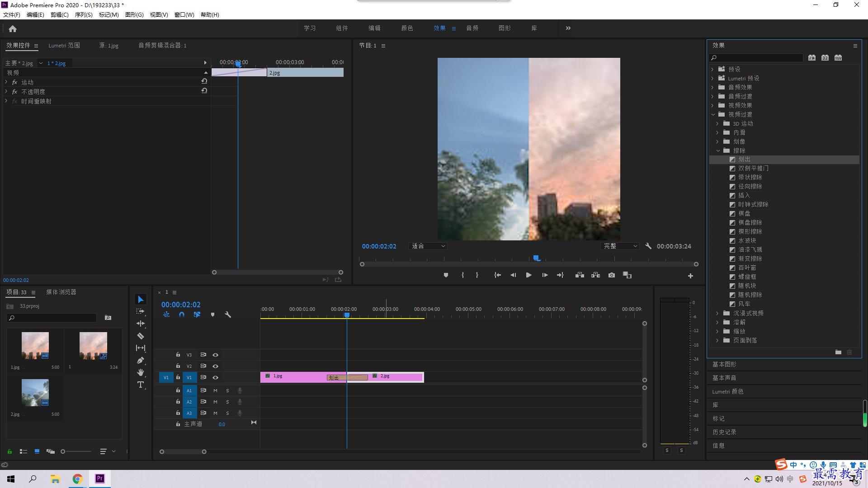Toggle V1 track output eye
The width and height of the screenshot is (868, 488).
(216, 377)
